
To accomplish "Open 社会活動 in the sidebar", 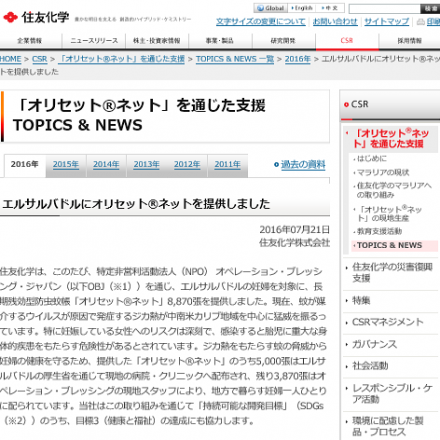I will [x=370, y=366].
